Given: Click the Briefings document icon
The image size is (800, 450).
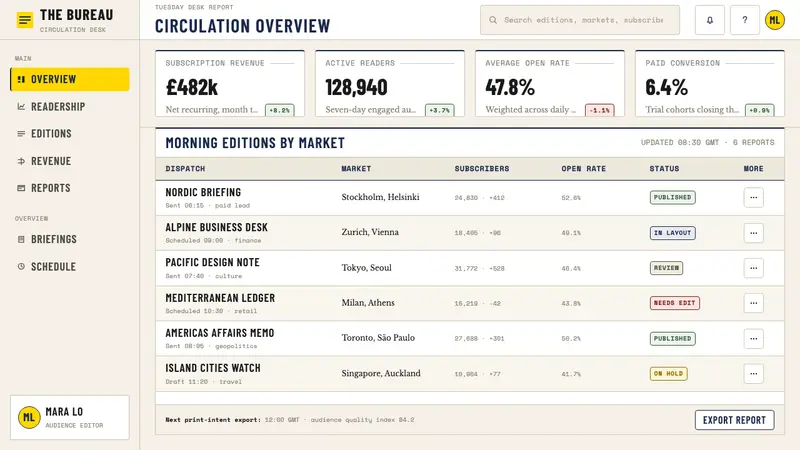Looking at the screenshot, I should coord(21,239).
